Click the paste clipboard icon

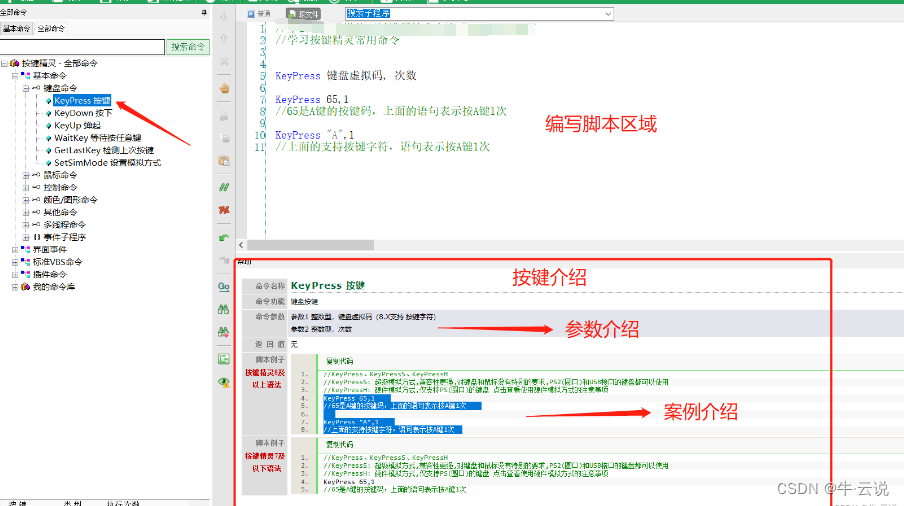pyautogui.click(x=224, y=161)
